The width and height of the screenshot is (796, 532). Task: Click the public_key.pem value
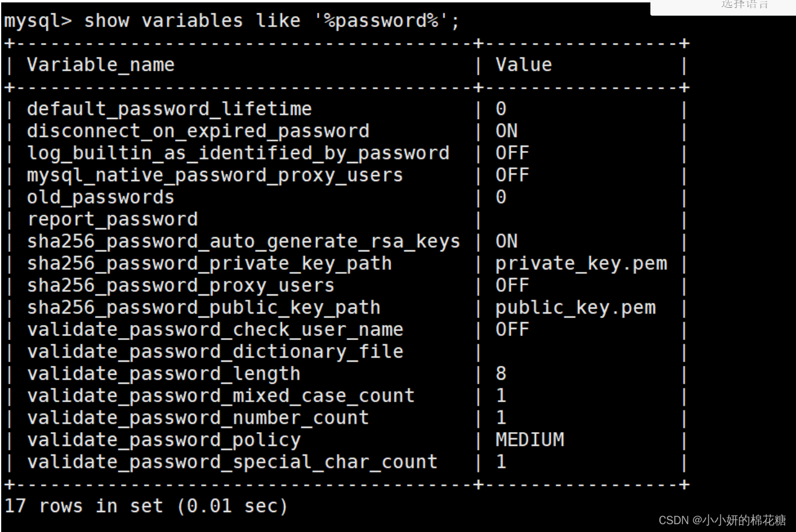click(x=576, y=308)
